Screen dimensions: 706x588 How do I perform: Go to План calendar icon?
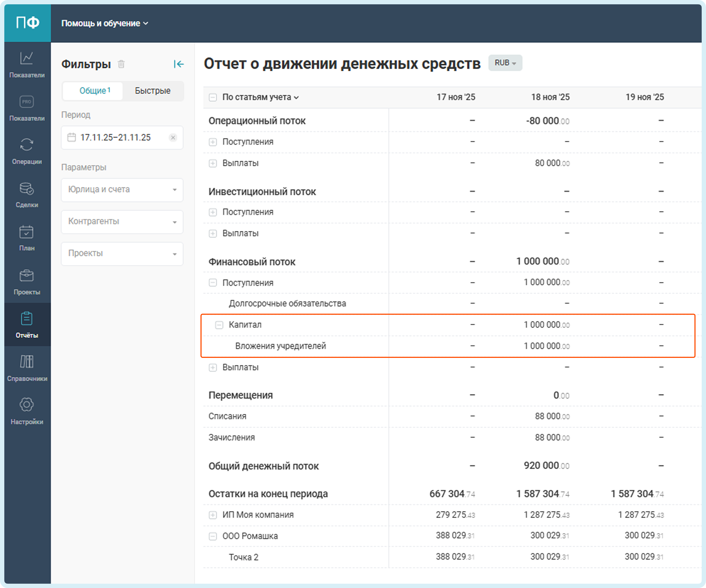(x=27, y=238)
